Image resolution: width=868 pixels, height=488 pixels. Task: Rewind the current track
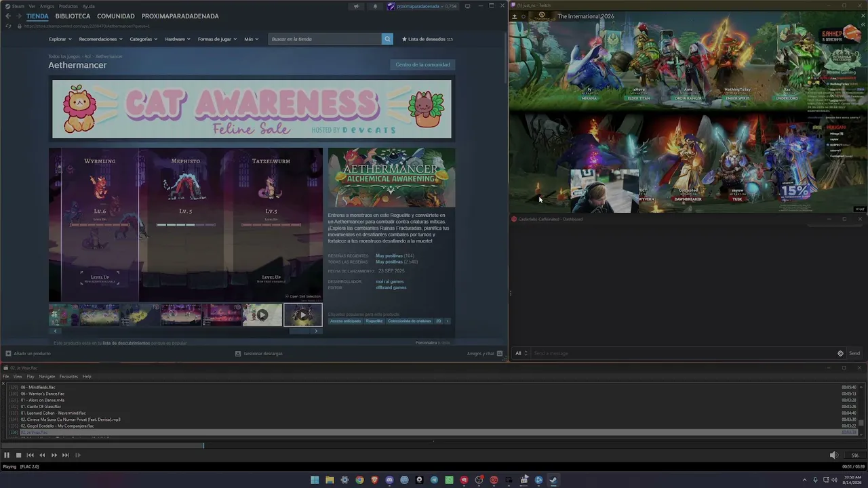tap(42, 455)
